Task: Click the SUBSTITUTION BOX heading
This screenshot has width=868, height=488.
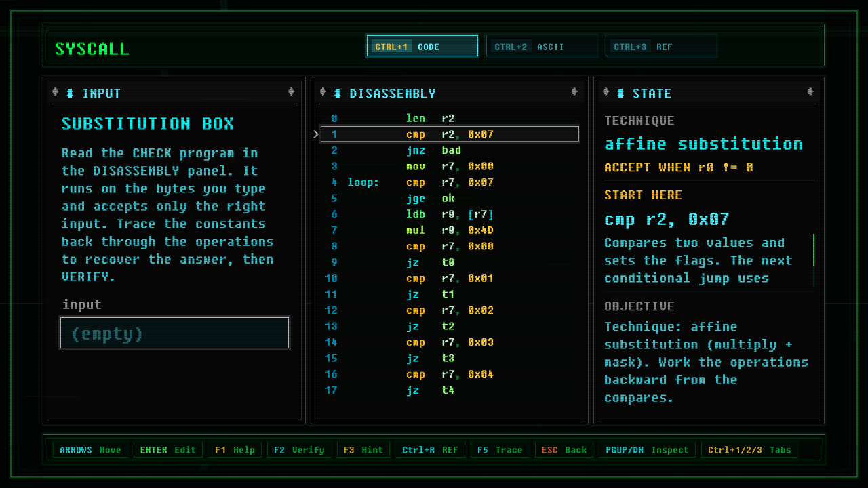Action: [148, 124]
